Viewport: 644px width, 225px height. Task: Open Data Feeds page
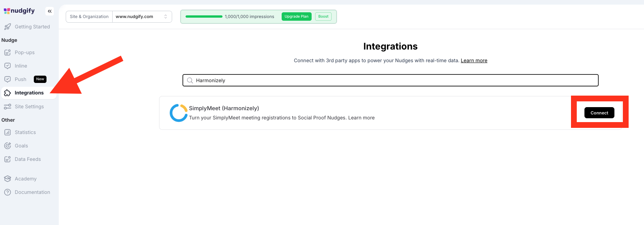click(x=28, y=159)
